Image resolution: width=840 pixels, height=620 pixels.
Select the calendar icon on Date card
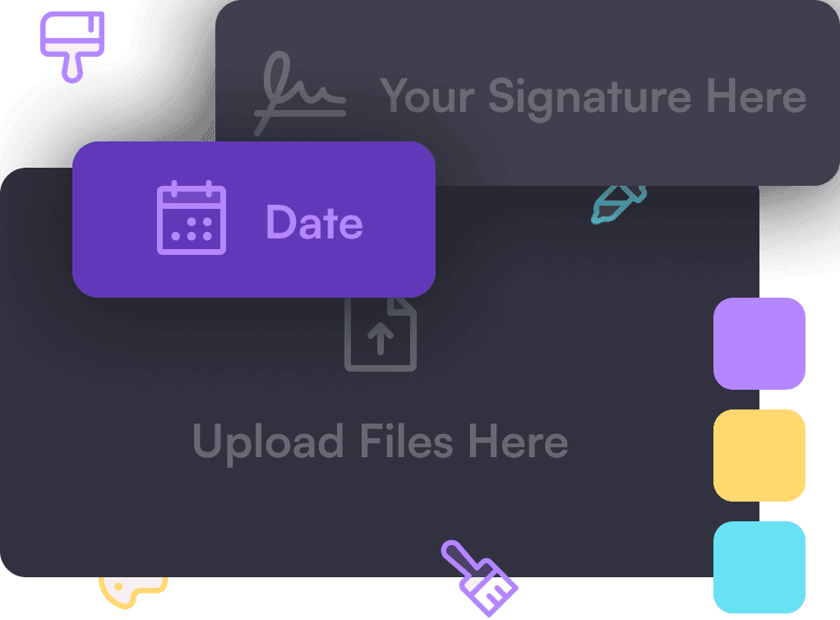coord(192,218)
